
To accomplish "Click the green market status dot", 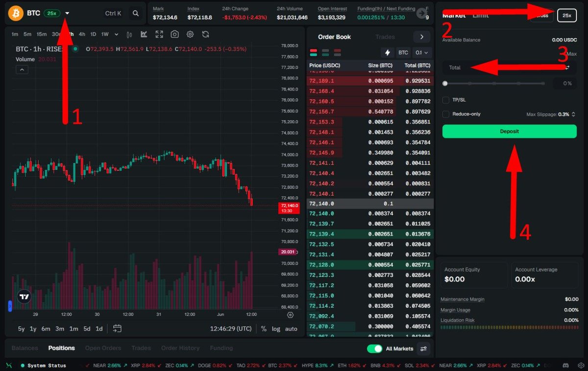I will point(75,49).
